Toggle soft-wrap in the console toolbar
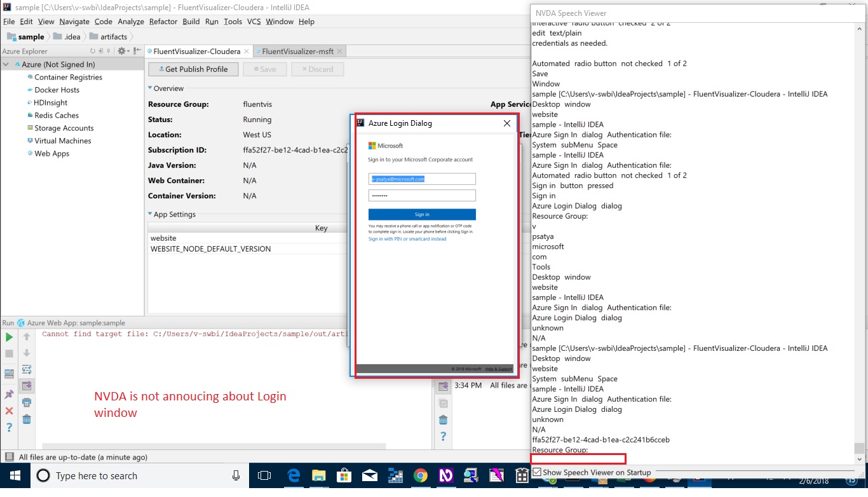Screen dimensions: 868x497 click(25, 371)
